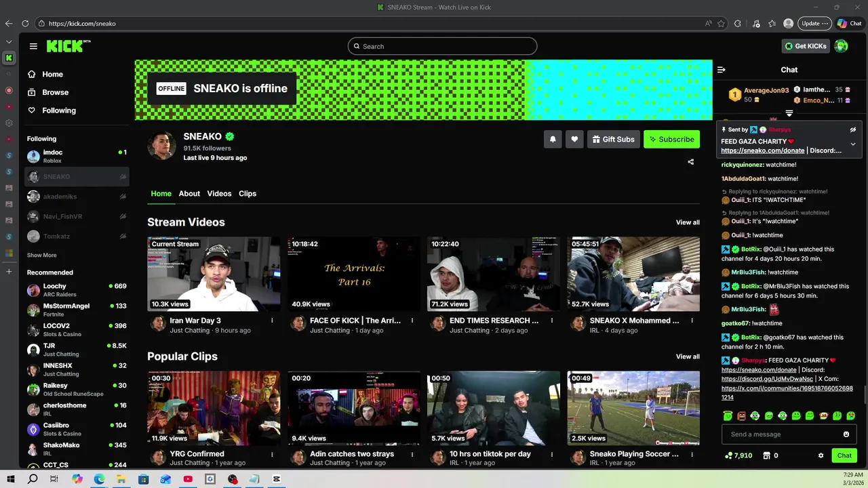Open Windows taskbar Search
This screenshot has width=868, height=488.
pyautogui.click(x=33, y=479)
